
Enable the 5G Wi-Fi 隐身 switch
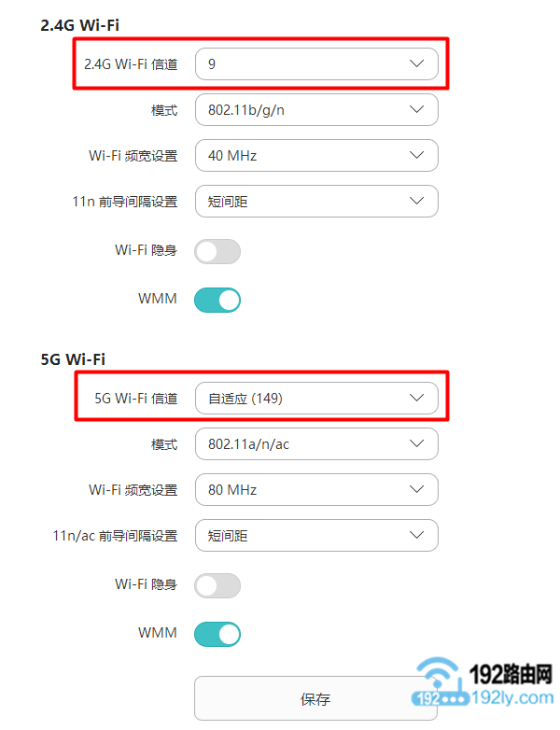coord(217,585)
